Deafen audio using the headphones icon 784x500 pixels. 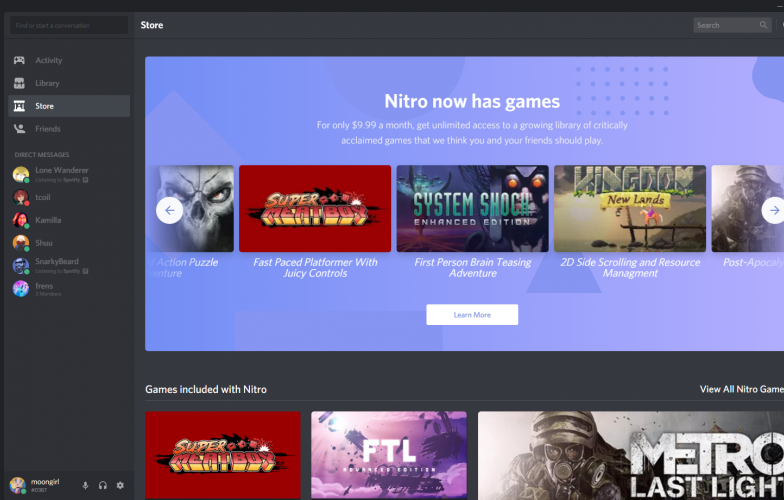(x=103, y=485)
